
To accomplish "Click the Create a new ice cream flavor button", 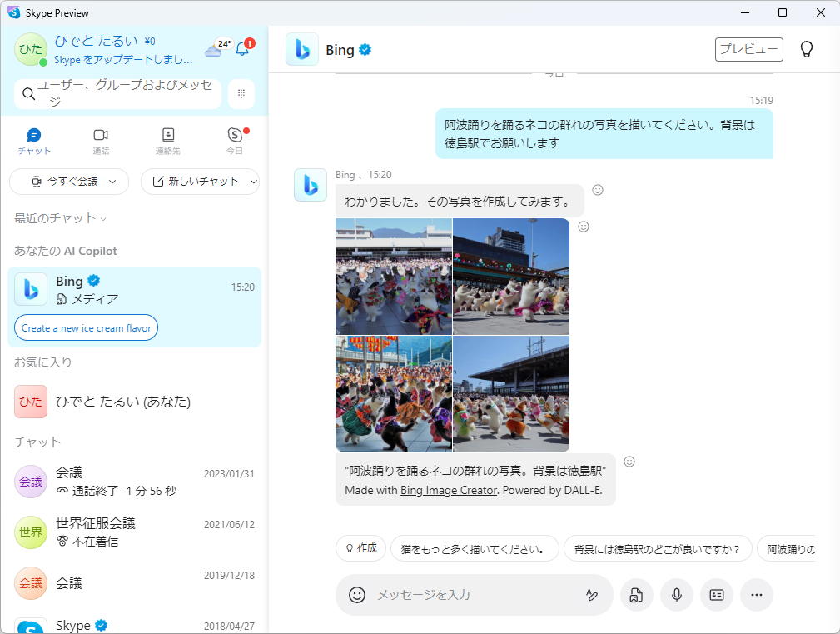I will click(85, 327).
